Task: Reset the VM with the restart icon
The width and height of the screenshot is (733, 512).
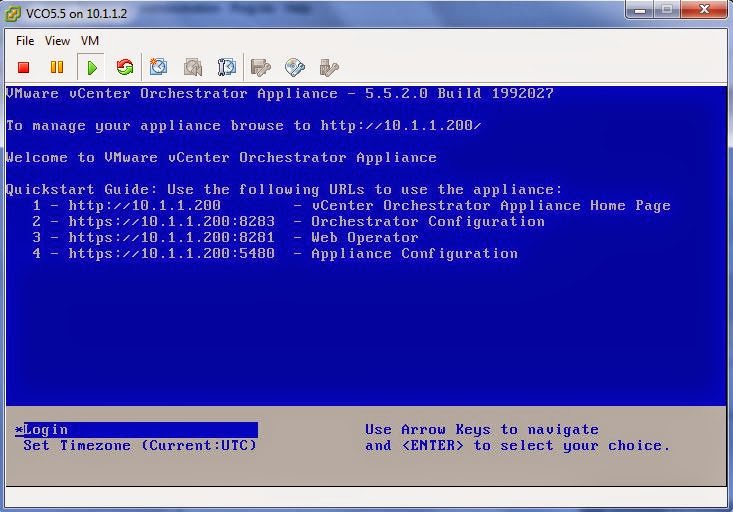Action: coord(125,67)
